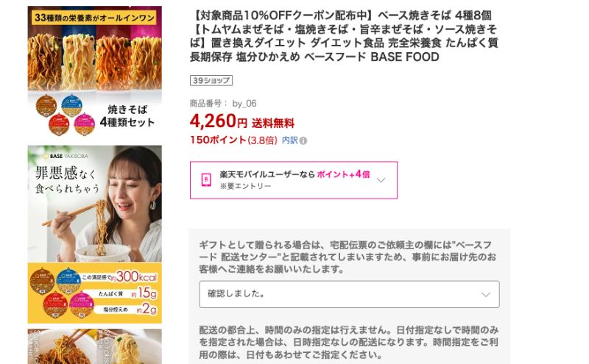The height and width of the screenshot is (364, 589).
Task: Click the 33種類の栄養素がオールインワン banner
Action: [94, 18]
